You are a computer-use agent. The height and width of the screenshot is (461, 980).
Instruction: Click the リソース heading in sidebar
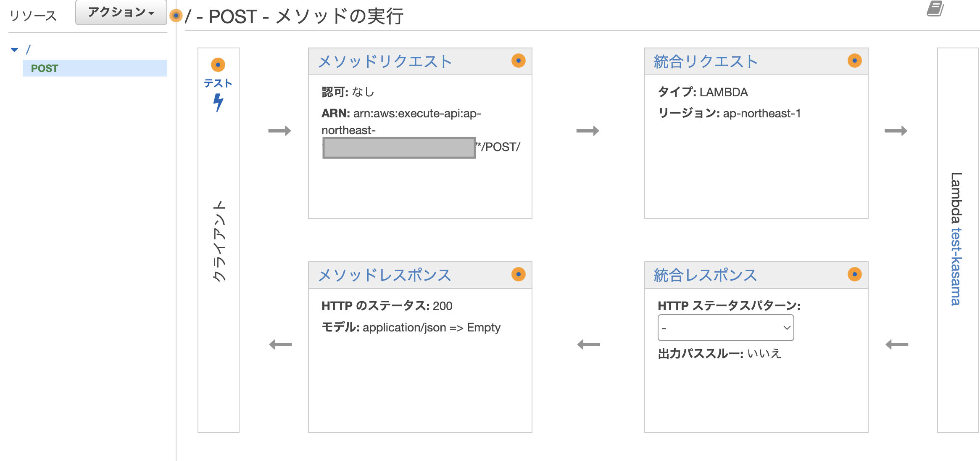[x=33, y=16]
